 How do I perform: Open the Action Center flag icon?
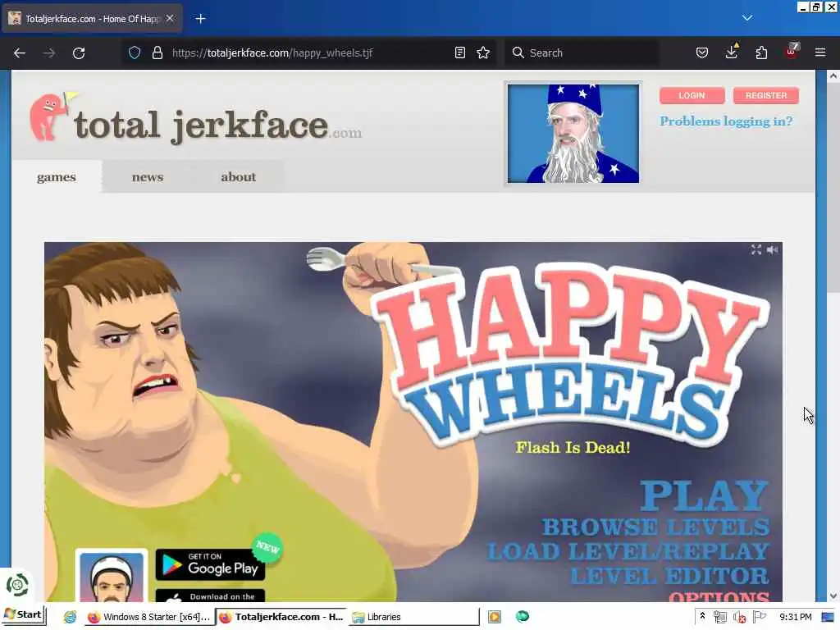pyautogui.click(x=759, y=617)
